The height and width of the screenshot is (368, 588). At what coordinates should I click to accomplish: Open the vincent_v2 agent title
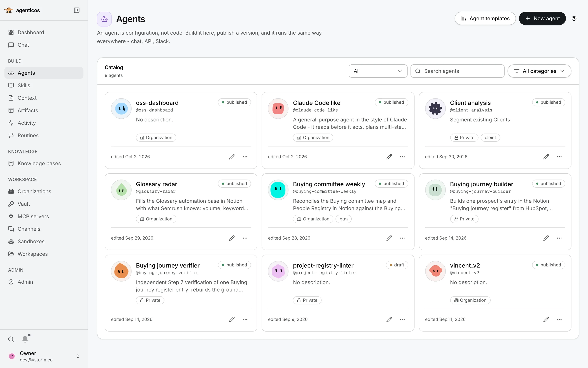click(465, 265)
